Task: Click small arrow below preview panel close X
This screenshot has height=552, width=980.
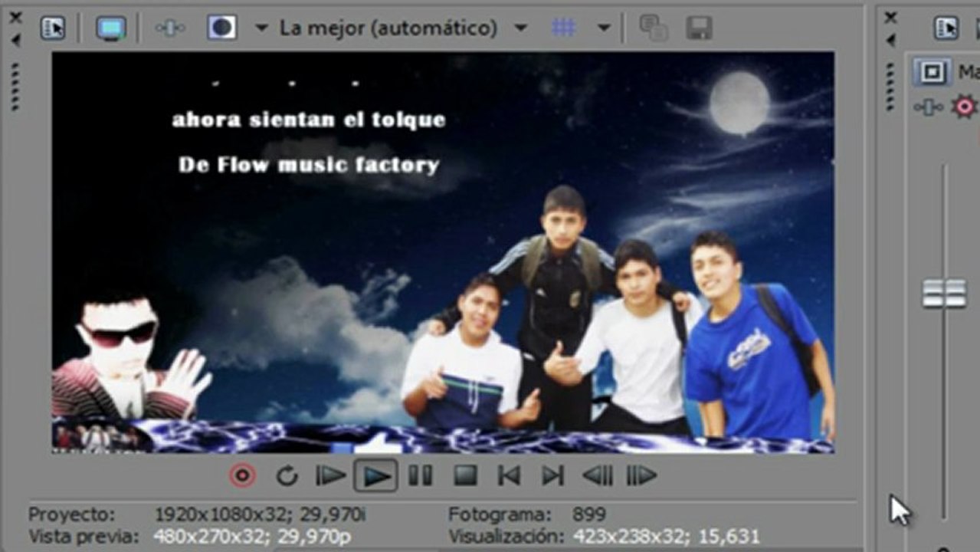Action: [x=15, y=40]
